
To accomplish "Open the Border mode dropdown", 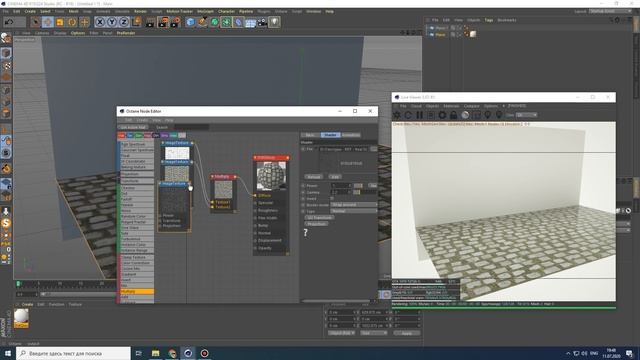I will point(354,205).
